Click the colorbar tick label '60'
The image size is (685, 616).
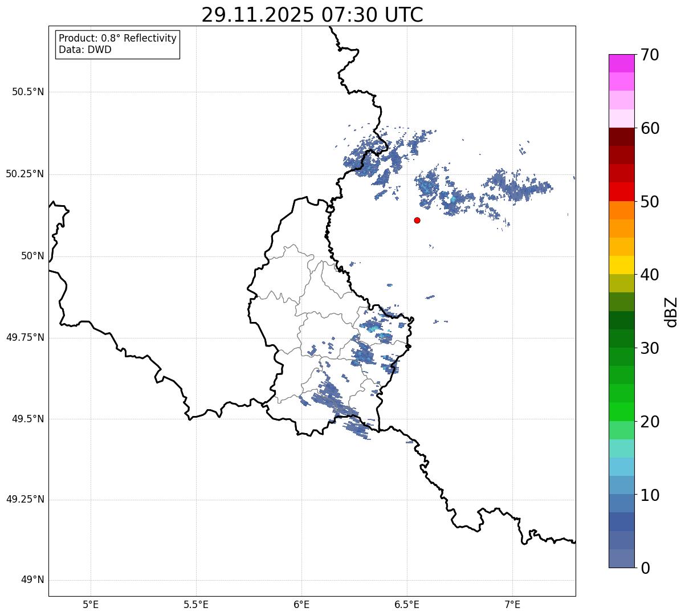pyautogui.click(x=650, y=128)
